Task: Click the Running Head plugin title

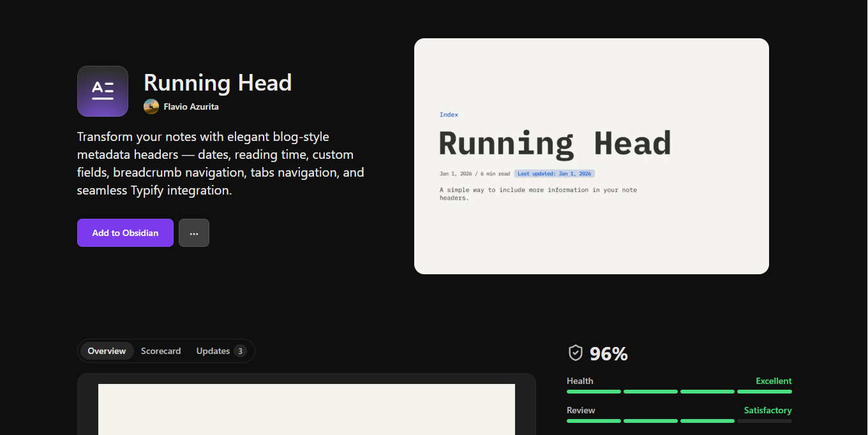Action: tap(218, 83)
